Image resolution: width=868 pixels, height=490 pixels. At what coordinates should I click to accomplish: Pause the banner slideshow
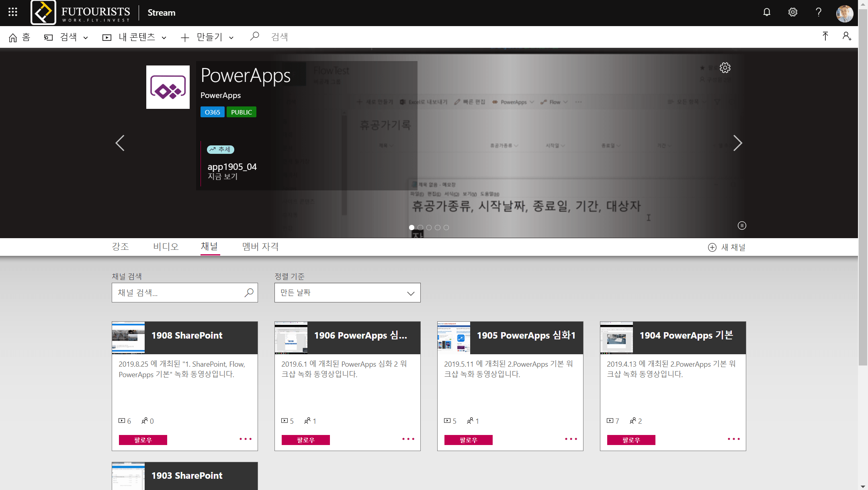[x=742, y=226]
